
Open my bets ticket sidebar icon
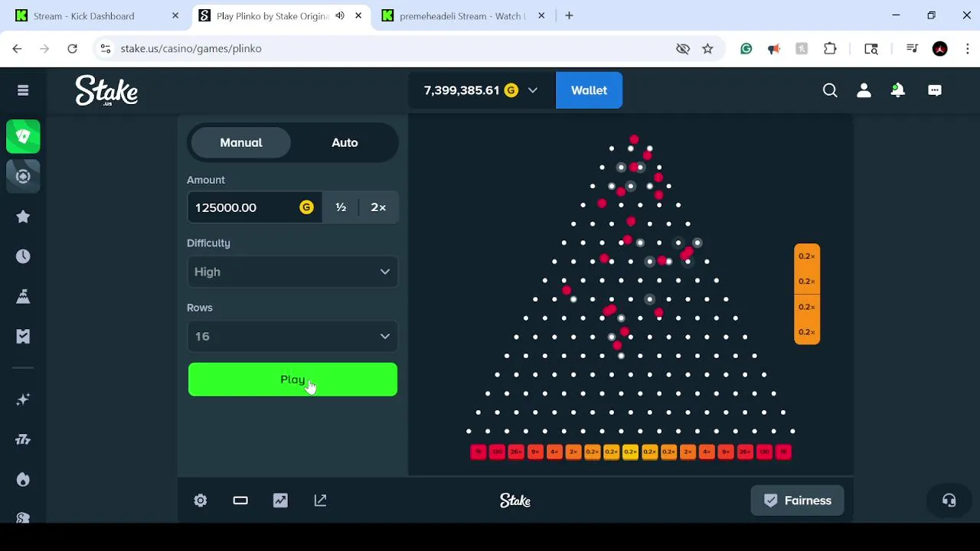23,336
